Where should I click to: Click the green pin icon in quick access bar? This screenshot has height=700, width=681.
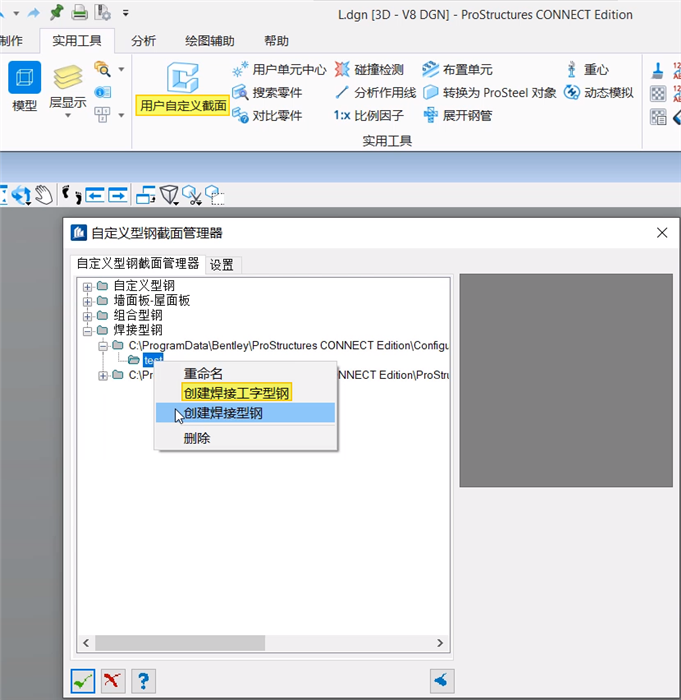(56, 12)
